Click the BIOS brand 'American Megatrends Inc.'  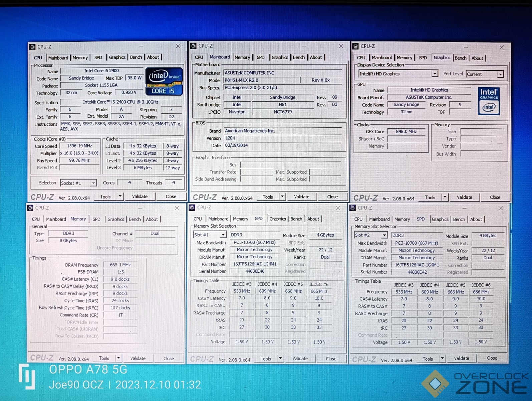283,131
